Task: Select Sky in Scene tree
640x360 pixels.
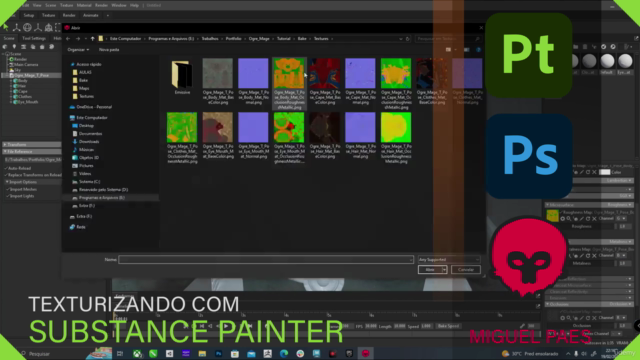Action: click(x=17, y=70)
